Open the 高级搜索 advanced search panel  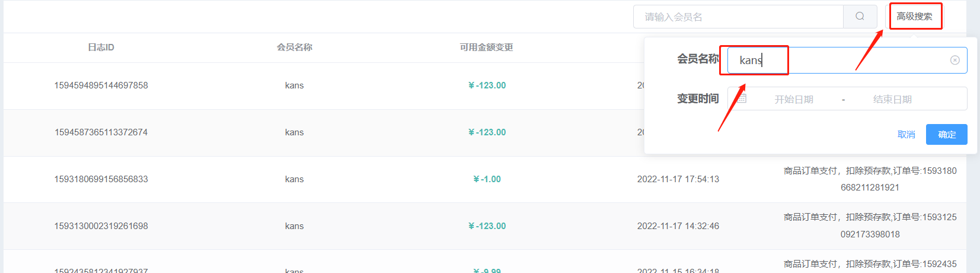click(x=914, y=17)
